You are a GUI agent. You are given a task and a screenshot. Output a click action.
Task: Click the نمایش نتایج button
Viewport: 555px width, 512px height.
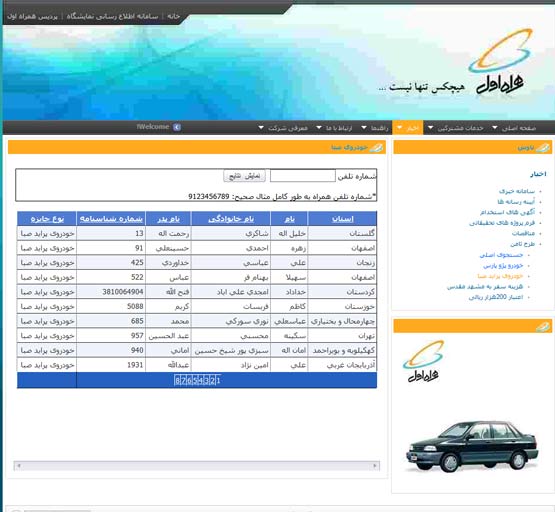(244, 176)
